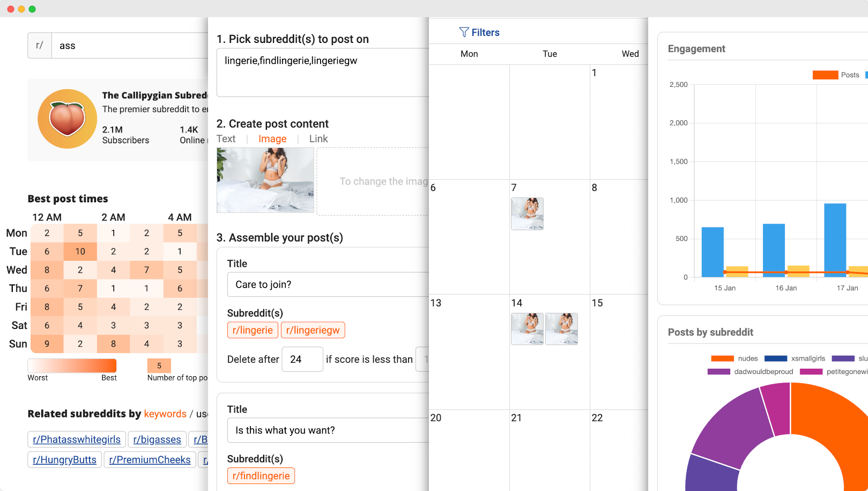This screenshot has height=491, width=868.
Task: Click the Care to join? title field
Action: coord(328,284)
